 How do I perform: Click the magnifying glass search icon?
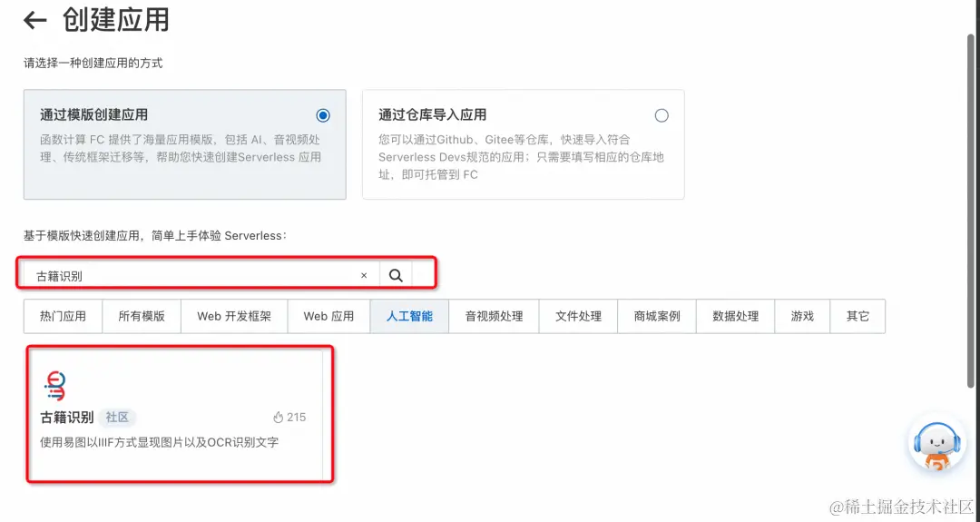coord(396,276)
